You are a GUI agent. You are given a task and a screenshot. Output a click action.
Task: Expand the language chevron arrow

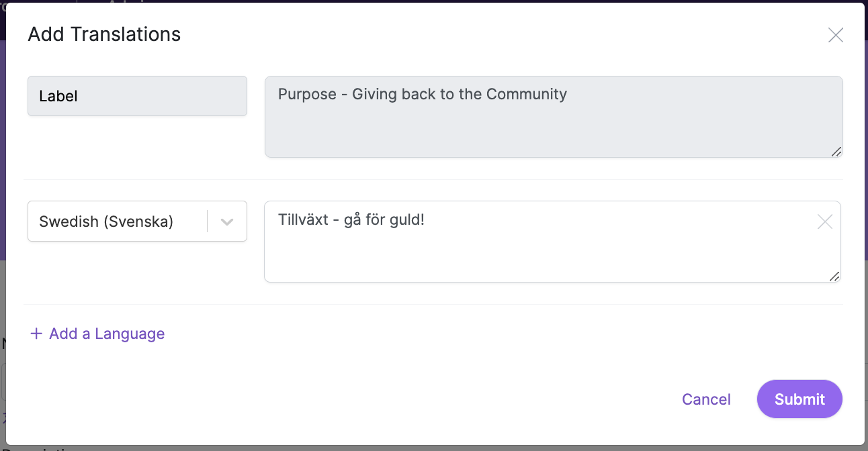tap(227, 221)
